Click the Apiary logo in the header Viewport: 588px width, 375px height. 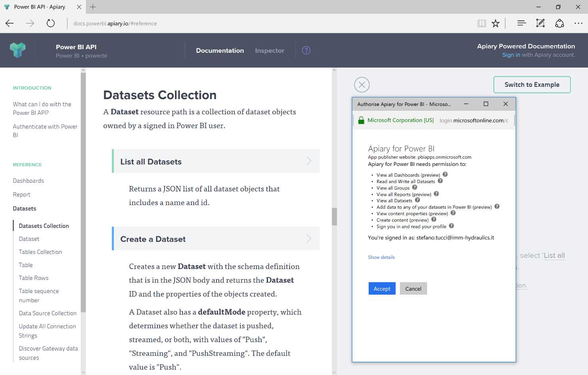(18, 50)
